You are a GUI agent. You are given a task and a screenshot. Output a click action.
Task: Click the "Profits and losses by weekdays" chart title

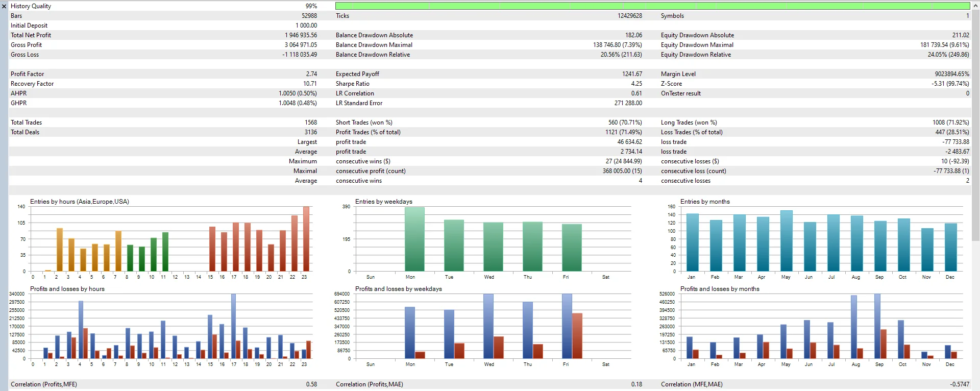(x=399, y=289)
